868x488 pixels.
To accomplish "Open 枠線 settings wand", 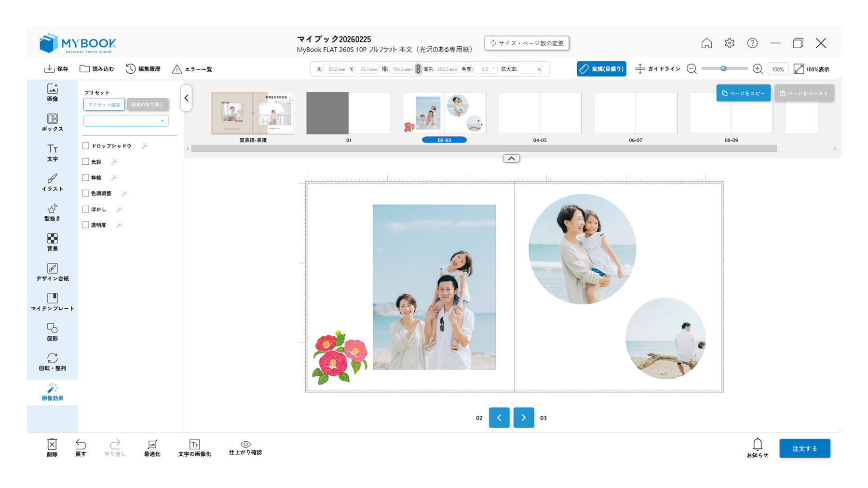I will click(x=114, y=177).
